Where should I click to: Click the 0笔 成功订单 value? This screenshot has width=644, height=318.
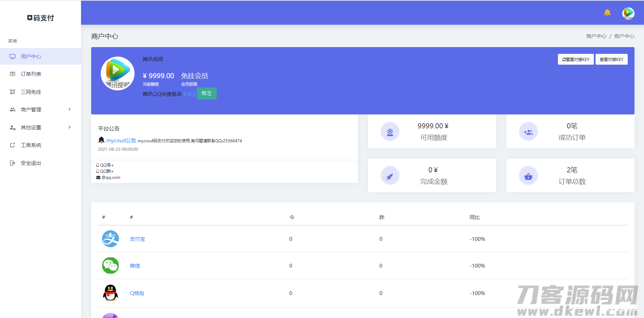pyautogui.click(x=572, y=126)
